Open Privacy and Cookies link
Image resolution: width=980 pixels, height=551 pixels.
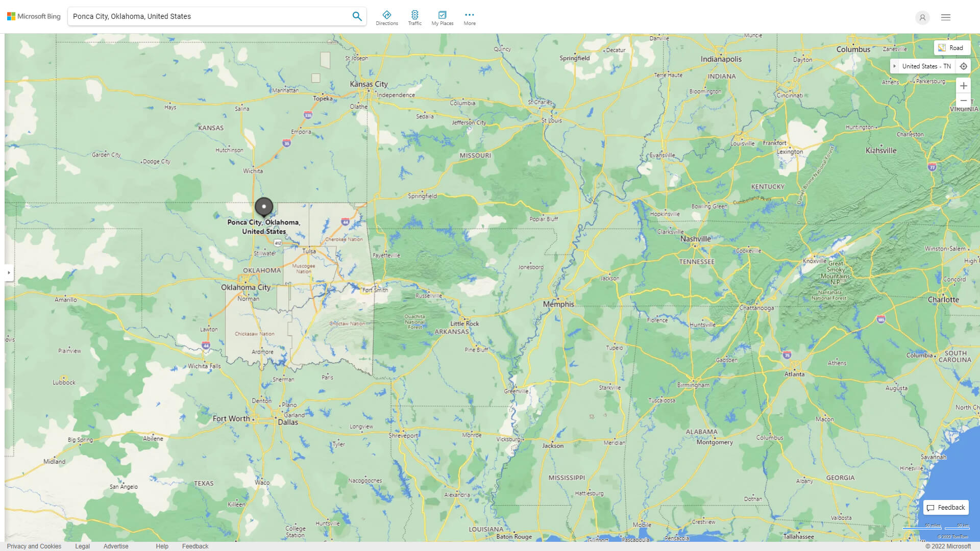34,546
